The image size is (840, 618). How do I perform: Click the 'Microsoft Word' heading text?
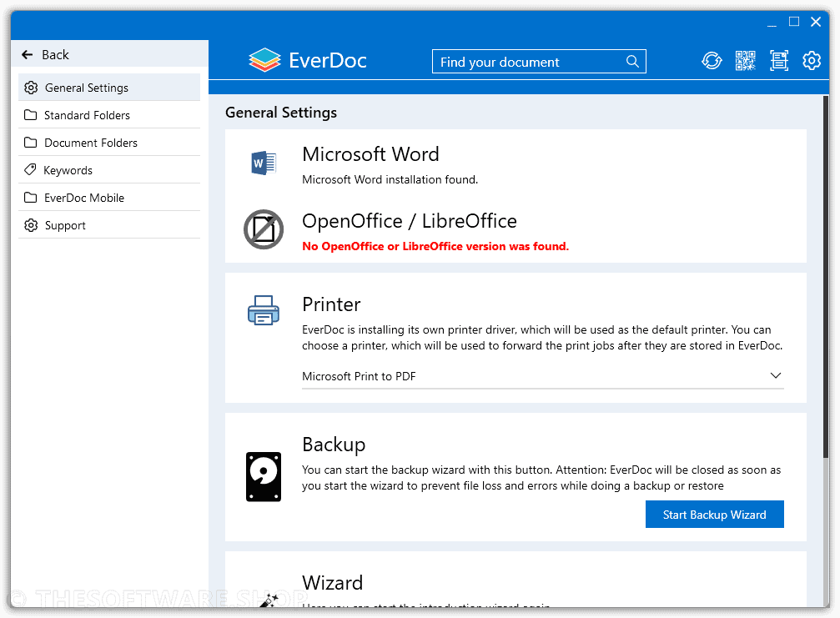370,154
